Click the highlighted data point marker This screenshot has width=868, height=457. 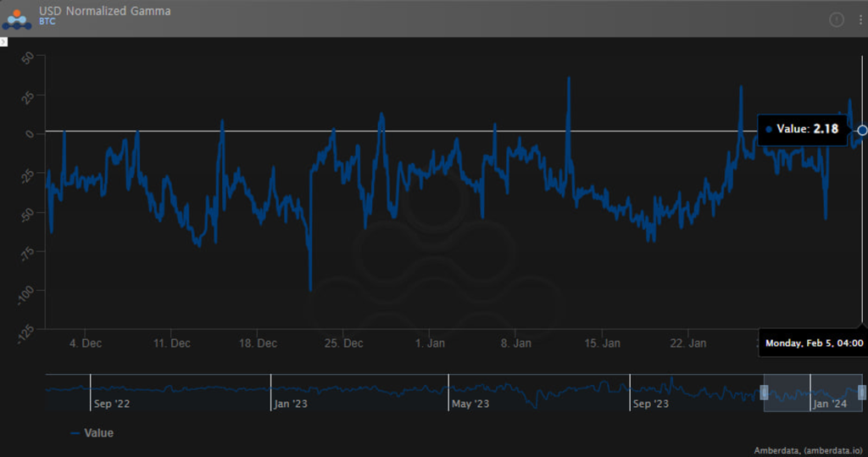pos(862,130)
